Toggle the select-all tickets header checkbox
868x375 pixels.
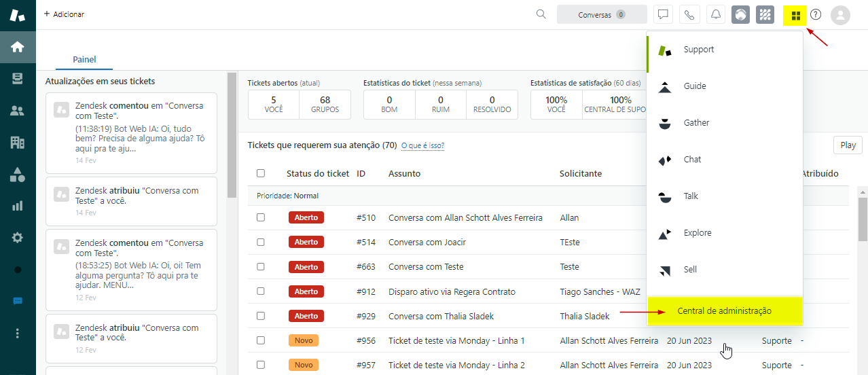tap(261, 173)
